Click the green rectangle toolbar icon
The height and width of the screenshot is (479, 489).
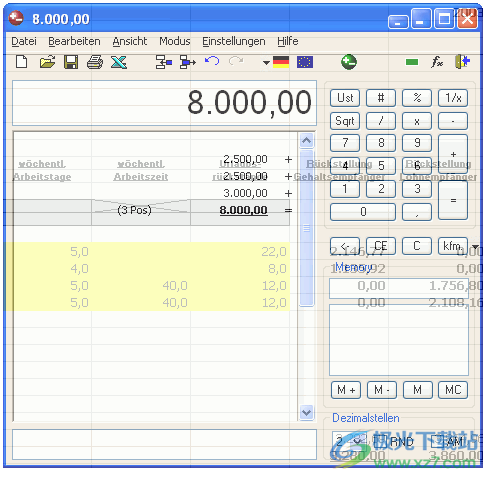click(x=412, y=62)
